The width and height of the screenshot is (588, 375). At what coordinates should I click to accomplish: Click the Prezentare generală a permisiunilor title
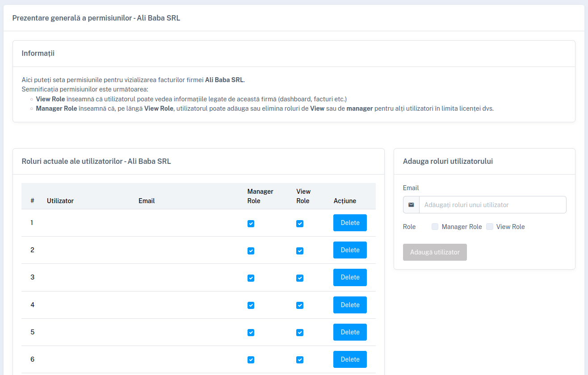point(96,18)
